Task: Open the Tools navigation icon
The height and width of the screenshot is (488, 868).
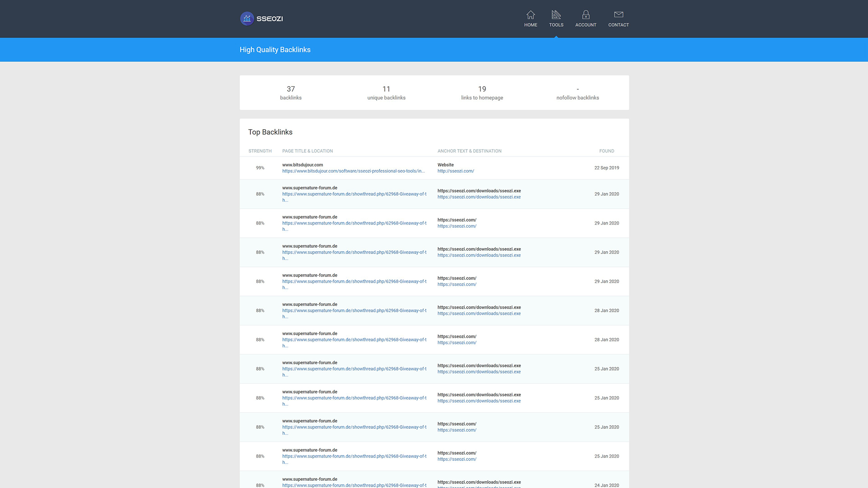Action: [556, 15]
